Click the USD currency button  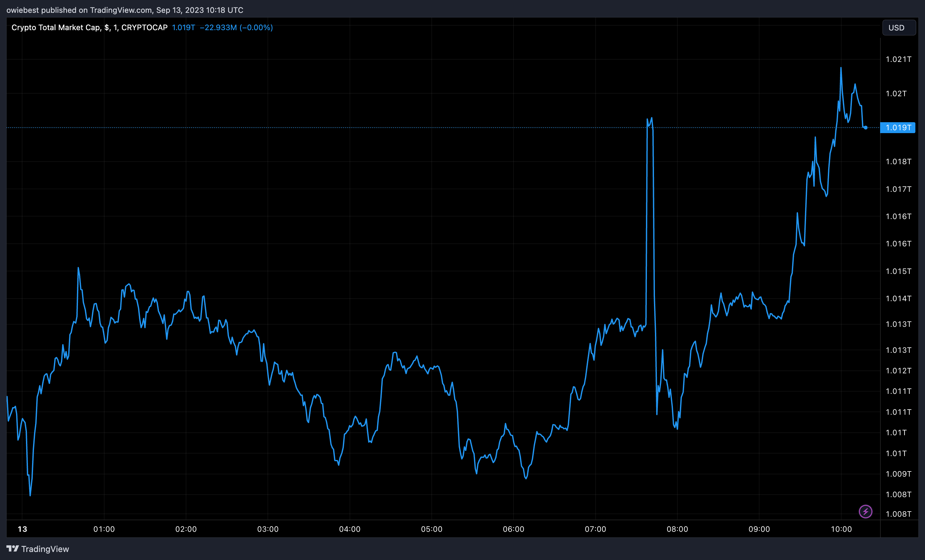[x=898, y=28]
